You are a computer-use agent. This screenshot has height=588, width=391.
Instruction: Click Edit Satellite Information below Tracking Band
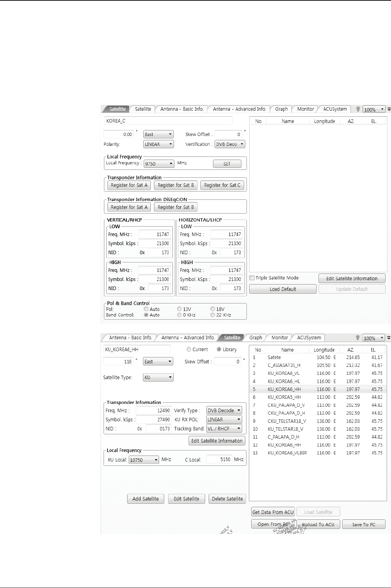217,441
